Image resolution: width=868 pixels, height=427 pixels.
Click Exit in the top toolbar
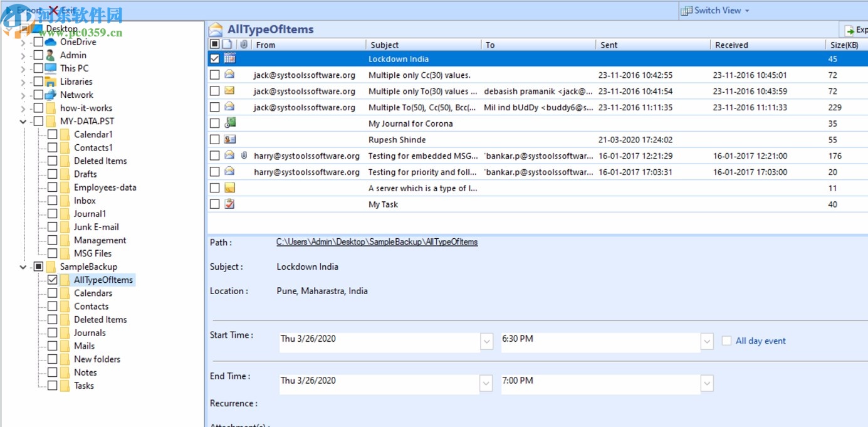(x=68, y=10)
